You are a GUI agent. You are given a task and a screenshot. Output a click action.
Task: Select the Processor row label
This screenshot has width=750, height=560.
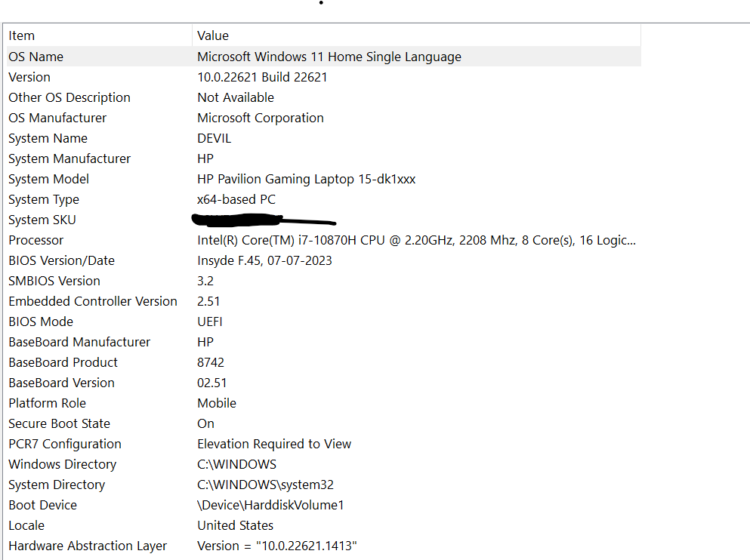pos(35,240)
